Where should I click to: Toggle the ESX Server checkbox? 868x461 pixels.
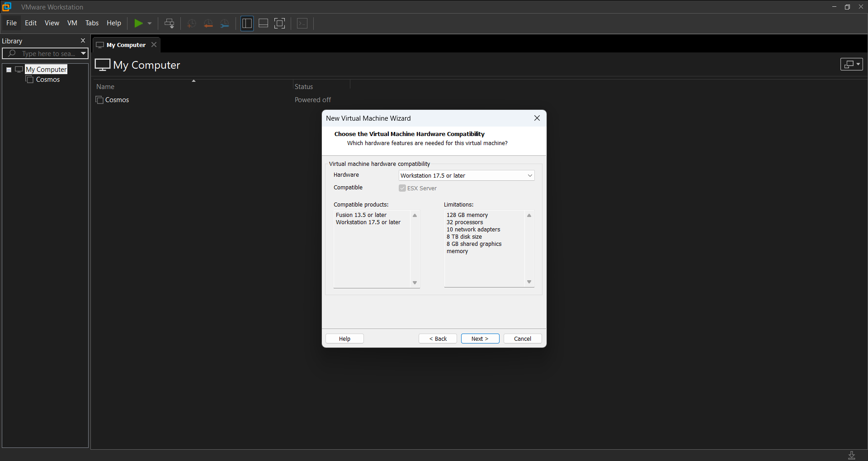pyautogui.click(x=402, y=188)
